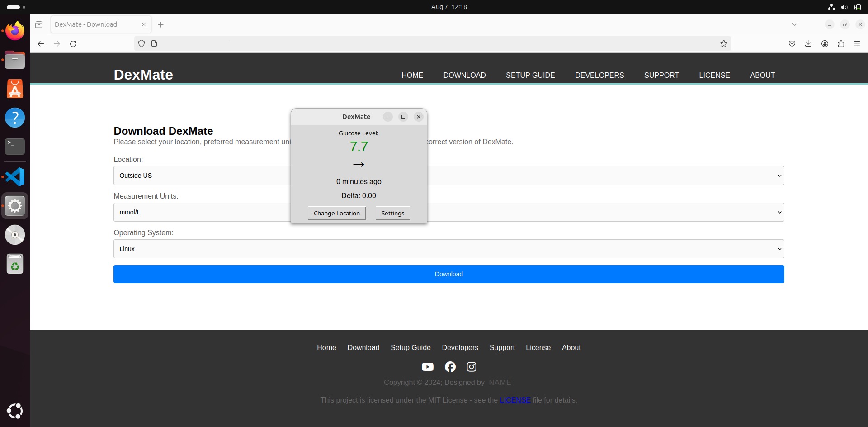
Task: Click the footer License link
Action: point(538,347)
